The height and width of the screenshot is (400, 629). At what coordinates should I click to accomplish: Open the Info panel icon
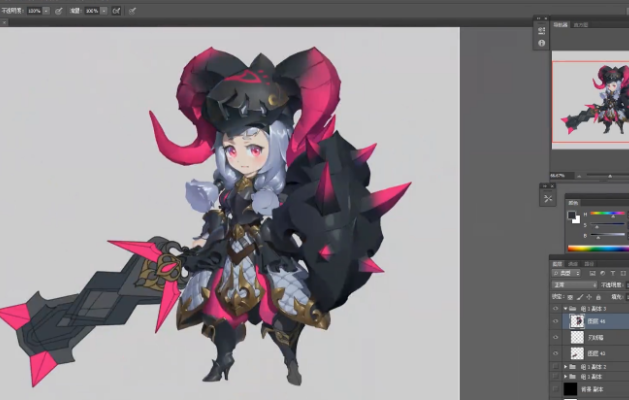click(542, 43)
